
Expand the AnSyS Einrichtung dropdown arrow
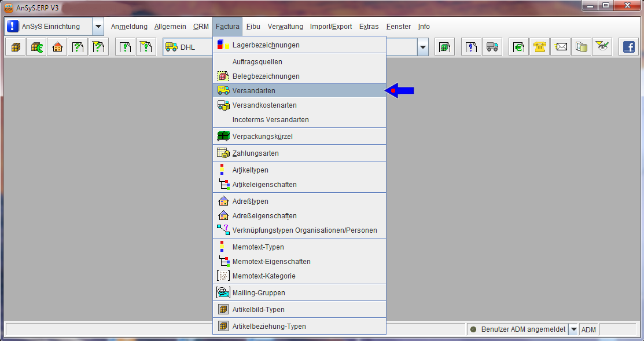98,27
